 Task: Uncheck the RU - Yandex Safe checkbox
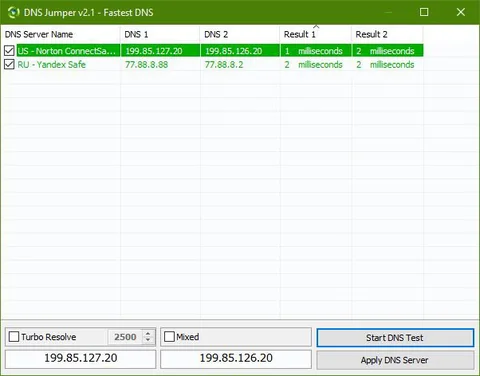click(x=9, y=64)
